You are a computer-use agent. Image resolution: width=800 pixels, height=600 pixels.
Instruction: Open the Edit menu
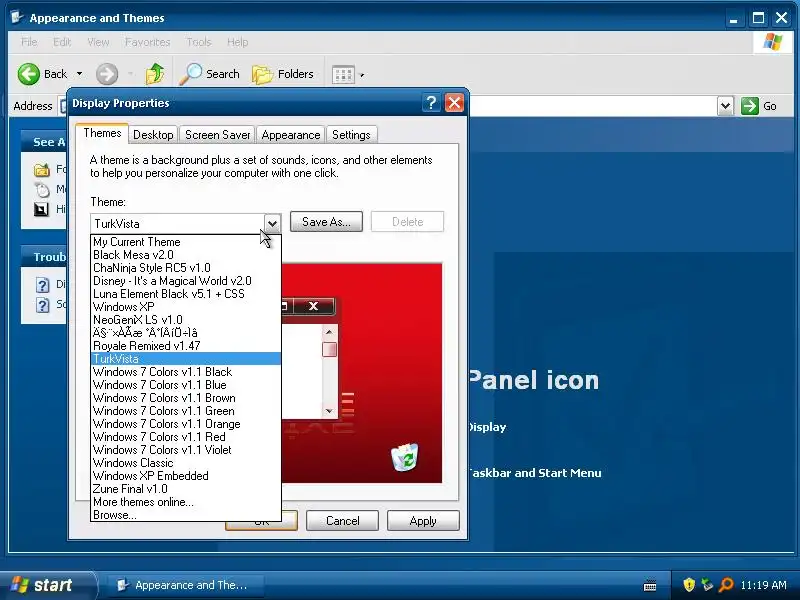click(62, 42)
